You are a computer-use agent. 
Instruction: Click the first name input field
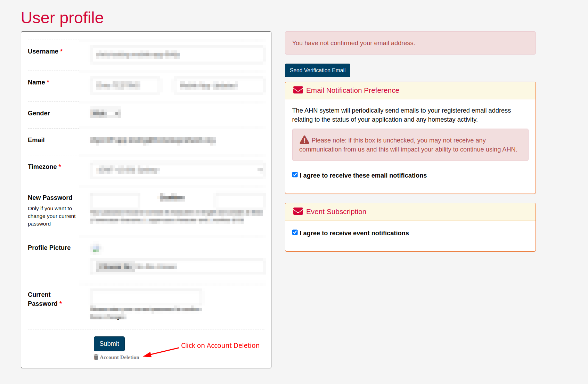[125, 85]
